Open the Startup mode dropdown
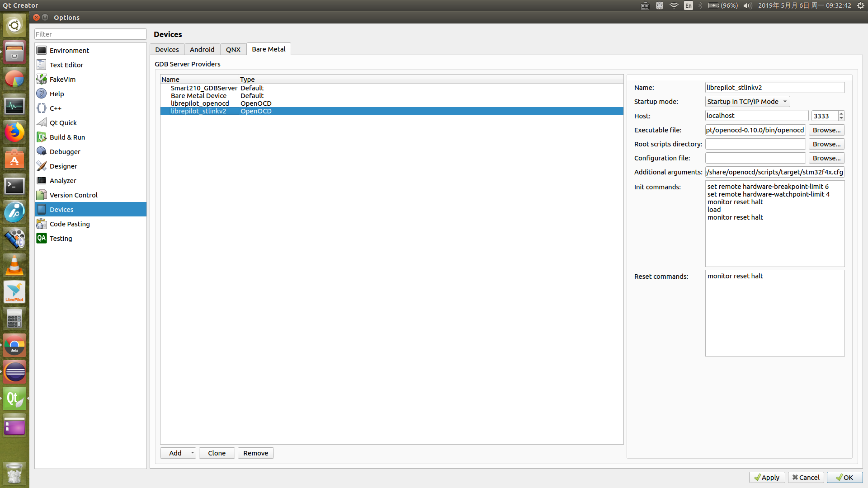Viewport: 868px width, 488px height. (746, 101)
